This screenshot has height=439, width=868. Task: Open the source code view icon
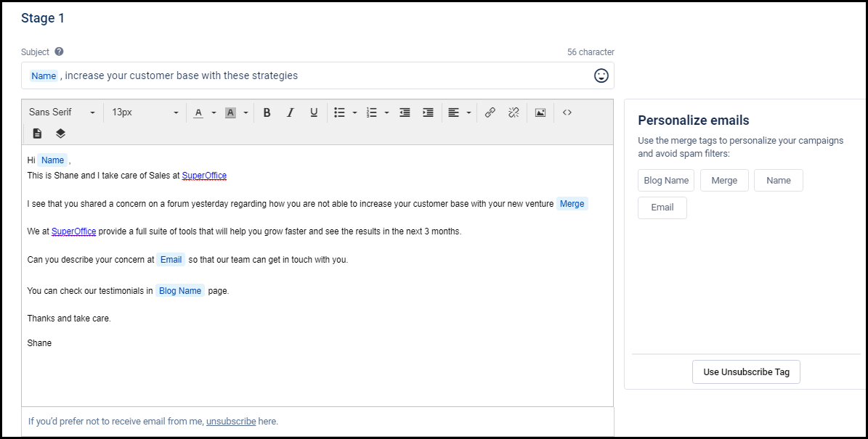[567, 112]
